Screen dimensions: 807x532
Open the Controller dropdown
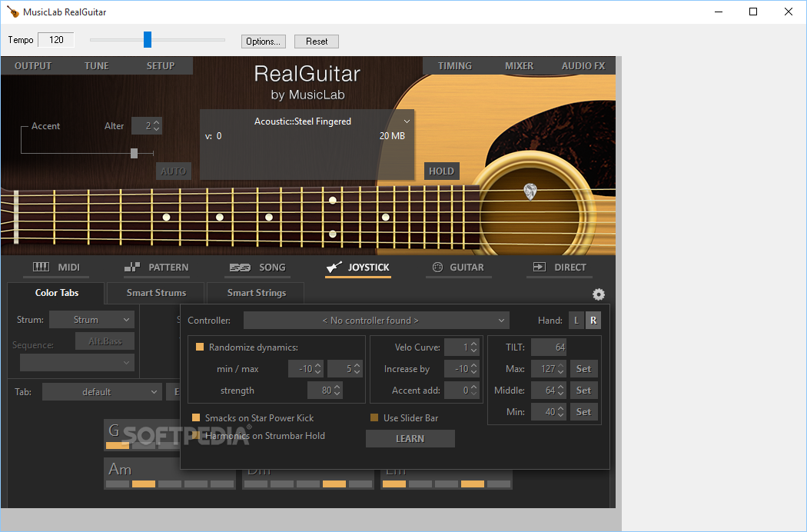pyautogui.click(x=377, y=321)
